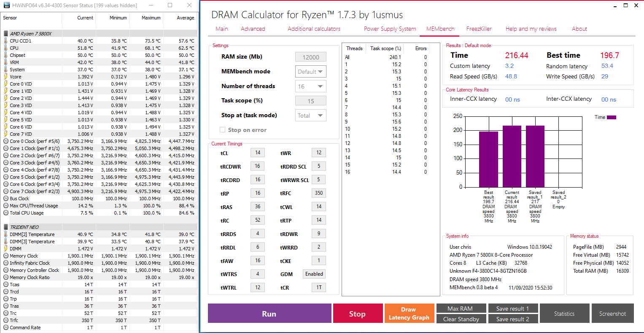Click lightning icon beside Core 7 VID
The height and width of the screenshot is (333, 644).
pos(6,134)
